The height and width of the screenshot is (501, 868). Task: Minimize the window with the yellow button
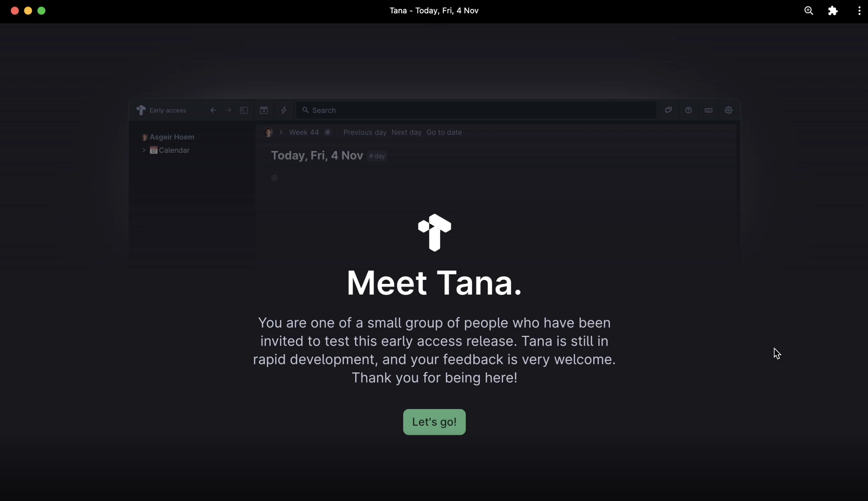[x=28, y=11]
